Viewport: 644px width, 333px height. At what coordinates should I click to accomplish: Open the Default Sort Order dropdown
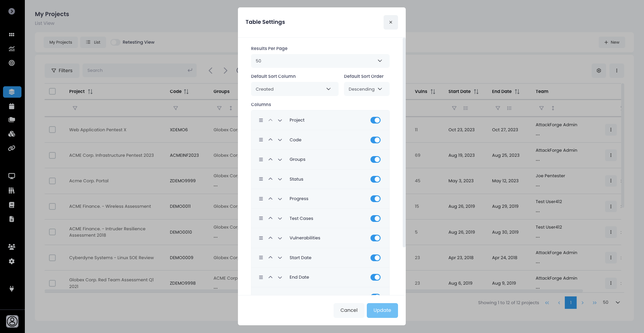366,89
